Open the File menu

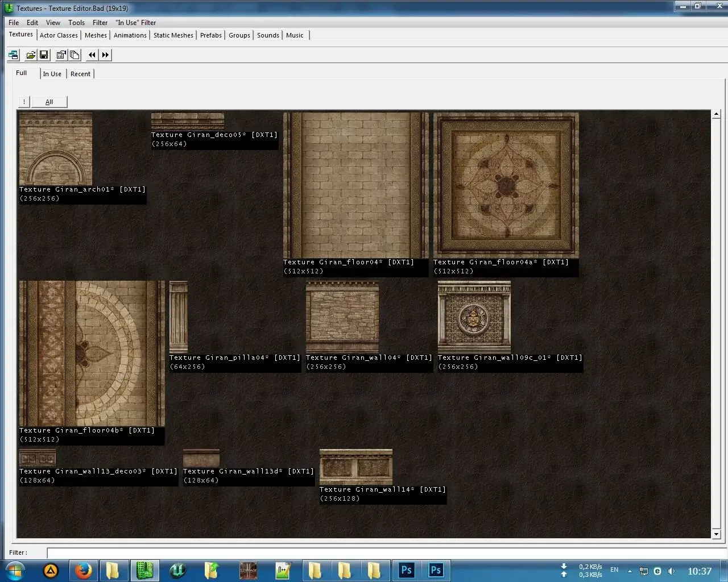point(14,23)
